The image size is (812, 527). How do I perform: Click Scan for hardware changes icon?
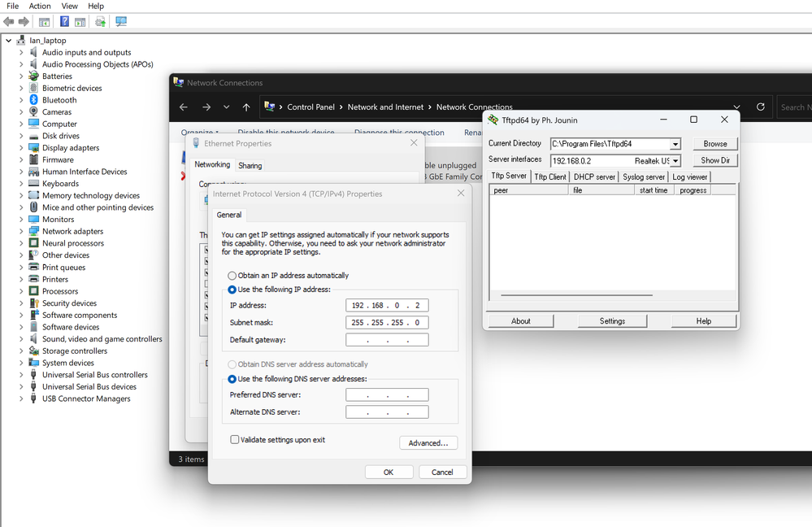coord(121,22)
